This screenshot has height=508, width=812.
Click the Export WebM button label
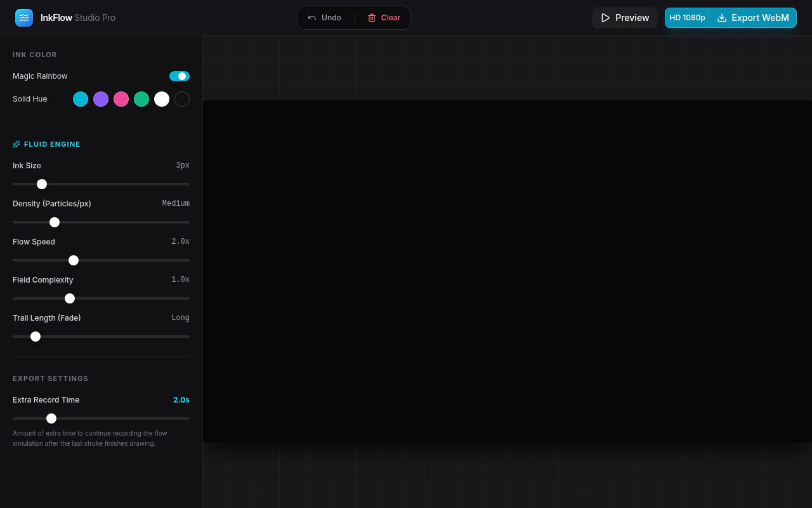pos(760,18)
